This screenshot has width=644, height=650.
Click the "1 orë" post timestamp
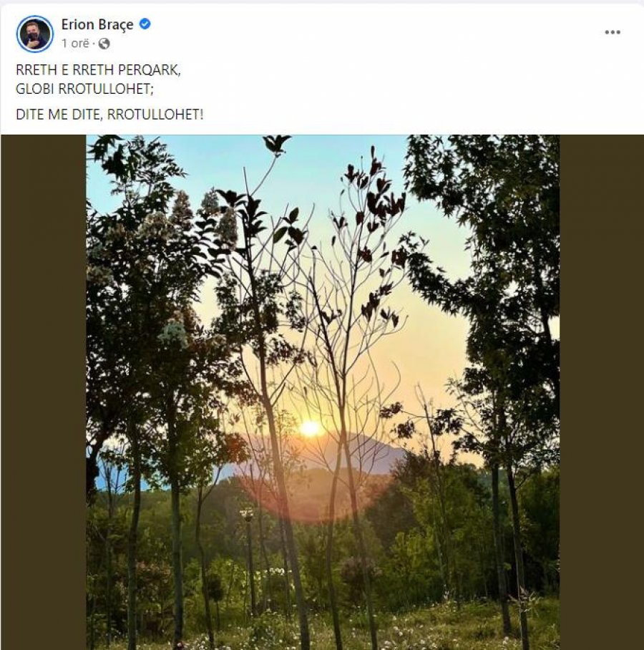click(75, 44)
